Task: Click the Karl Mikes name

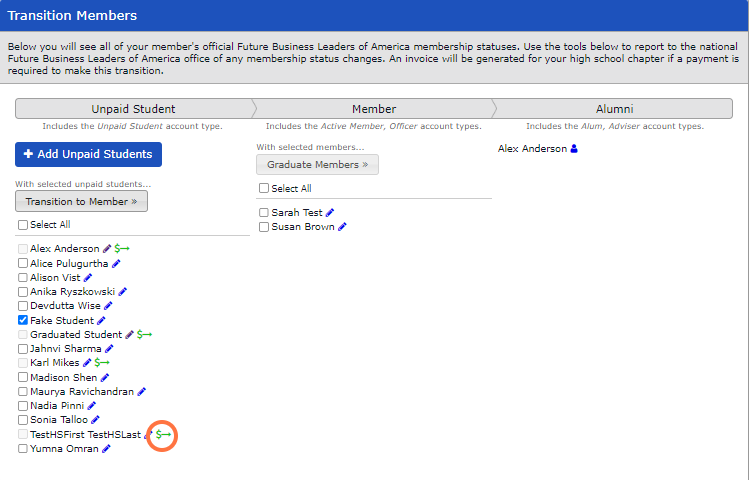Action: pos(54,363)
